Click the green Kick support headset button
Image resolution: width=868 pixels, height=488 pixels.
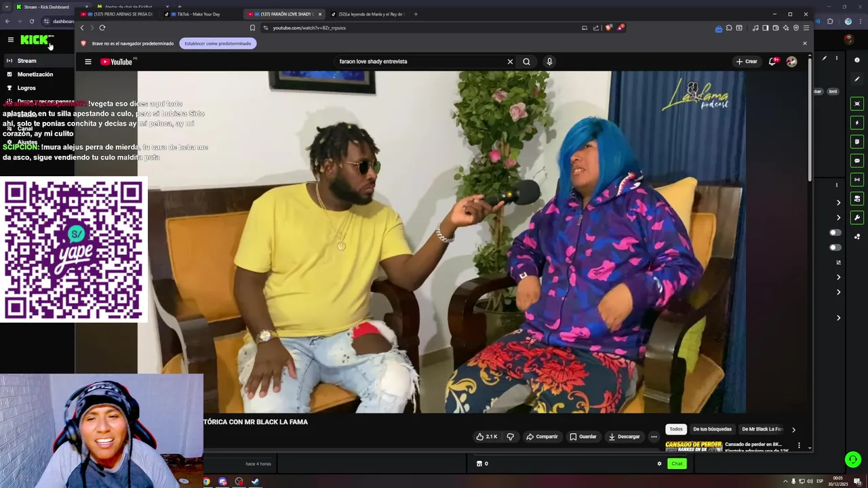click(x=853, y=460)
